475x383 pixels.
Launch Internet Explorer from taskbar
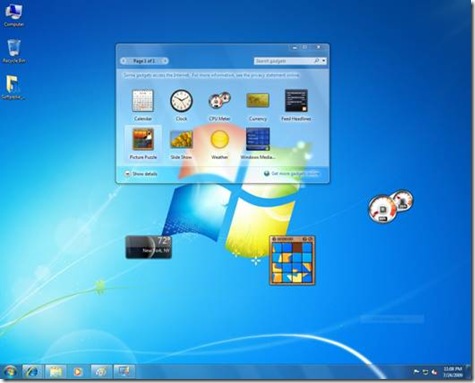[33, 371]
